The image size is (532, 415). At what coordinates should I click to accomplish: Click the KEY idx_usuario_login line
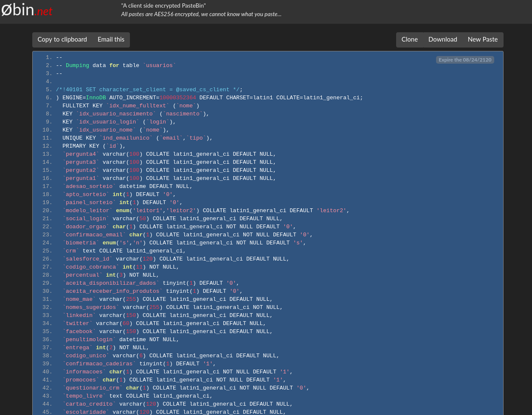119,122
